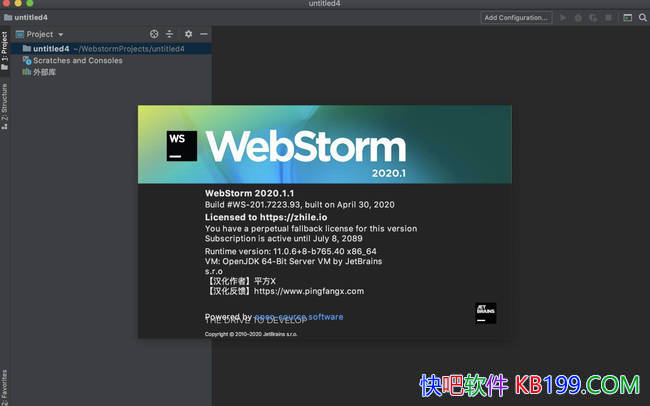The image size is (650, 406).
Task: Click the locate/select opened file icon
Action: pos(154,34)
